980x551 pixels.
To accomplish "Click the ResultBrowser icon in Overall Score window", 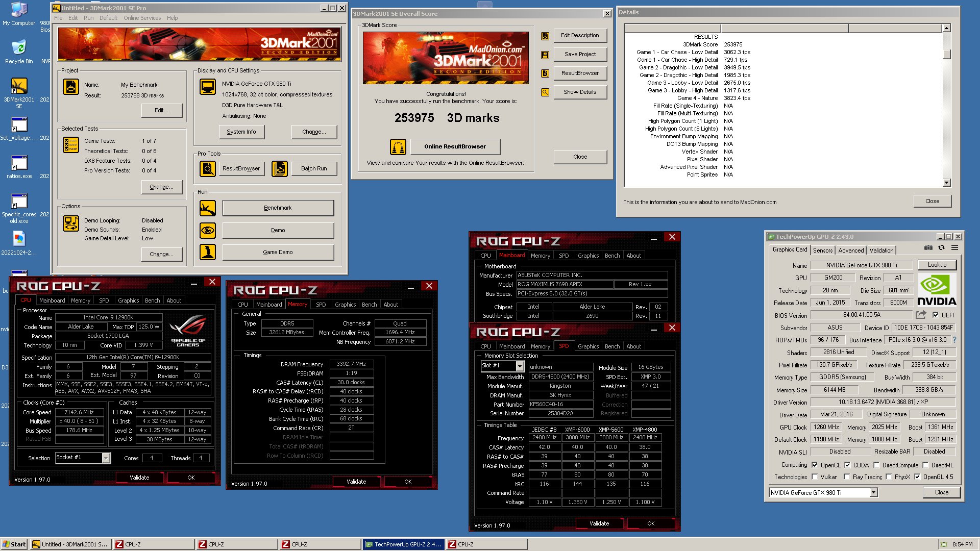I will [545, 73].
